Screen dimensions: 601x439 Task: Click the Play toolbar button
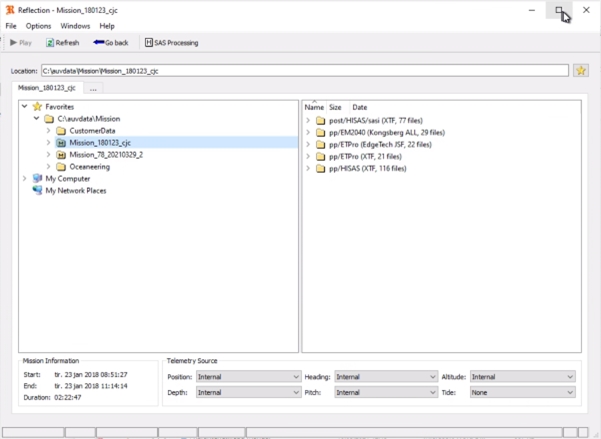[x=21, y=43]
